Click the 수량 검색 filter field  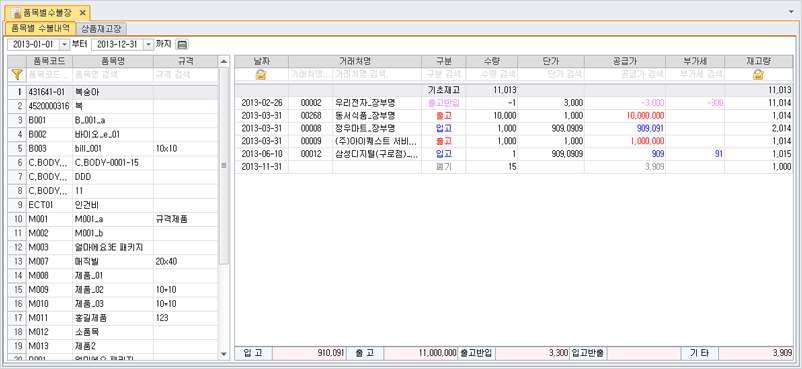click(492, 75)
